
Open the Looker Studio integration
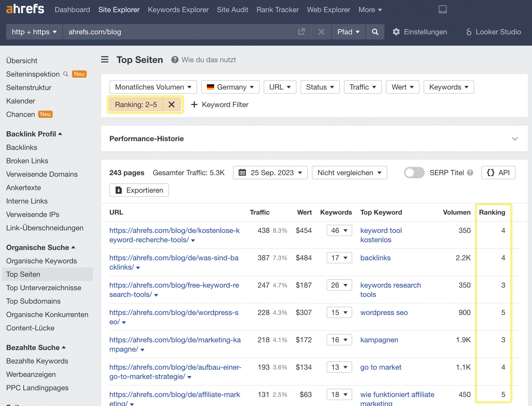point(494,32)
